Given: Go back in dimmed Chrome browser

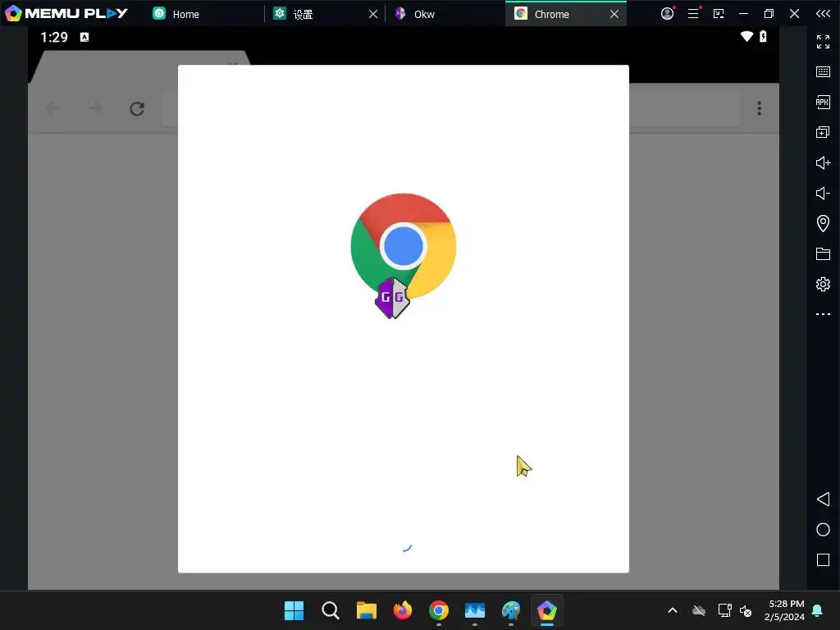Looking at the screenshot, I should pos(52,109).
